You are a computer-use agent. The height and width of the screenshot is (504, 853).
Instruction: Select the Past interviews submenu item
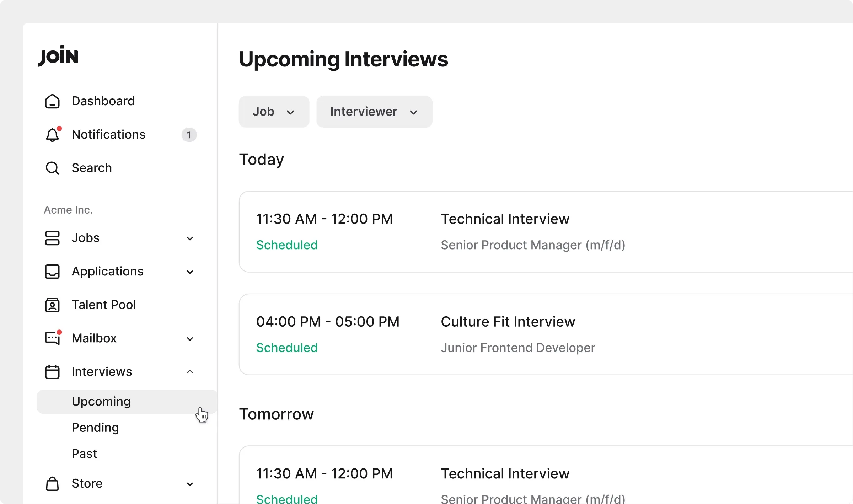pyautogui.click(x=84, y=454)
